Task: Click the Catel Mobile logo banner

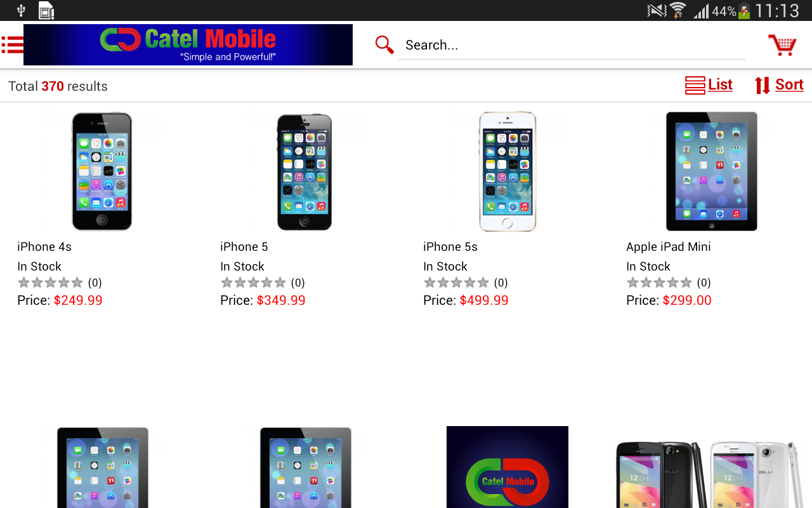Action: (x=188, y=44)
